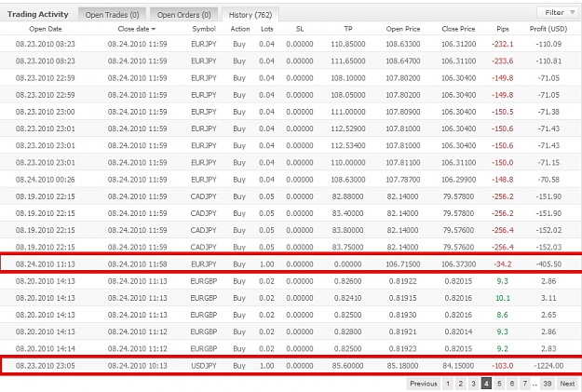Click open price 0.81930
Screen dimensions: 582x392
tap(402, 315)
